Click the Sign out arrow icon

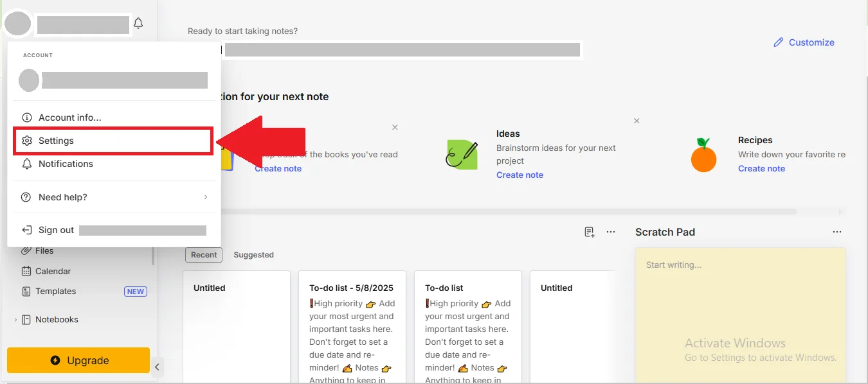27,230
